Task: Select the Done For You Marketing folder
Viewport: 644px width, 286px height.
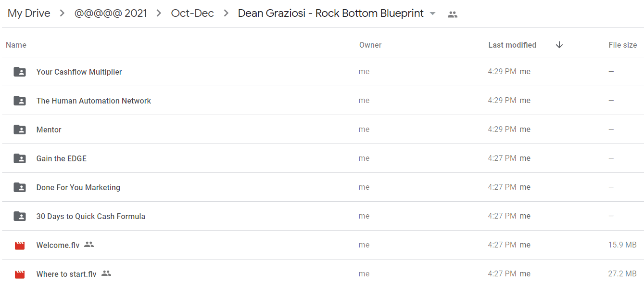Action: click(x=322, y=187)
